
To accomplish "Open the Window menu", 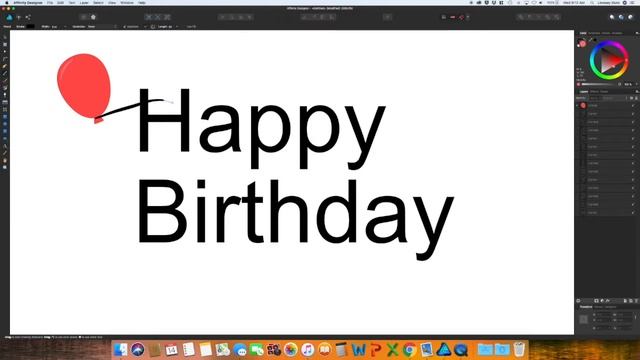I will tap(127, 2).
